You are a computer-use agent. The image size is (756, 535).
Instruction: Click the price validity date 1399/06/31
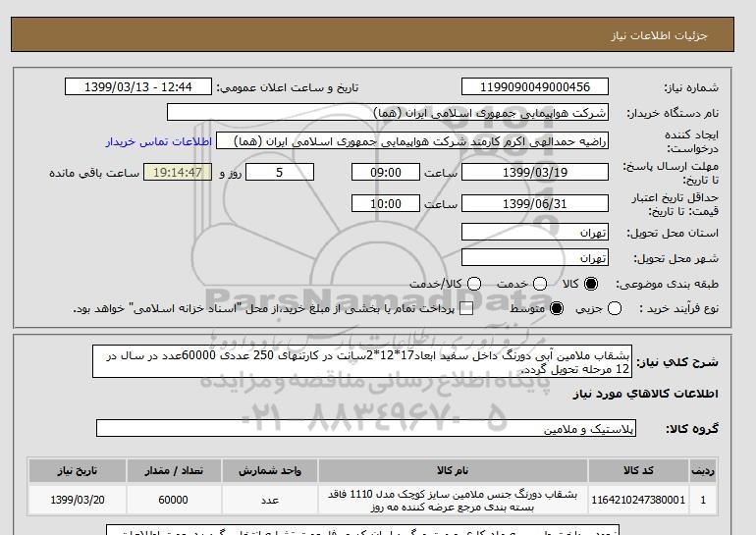point(535,203)
